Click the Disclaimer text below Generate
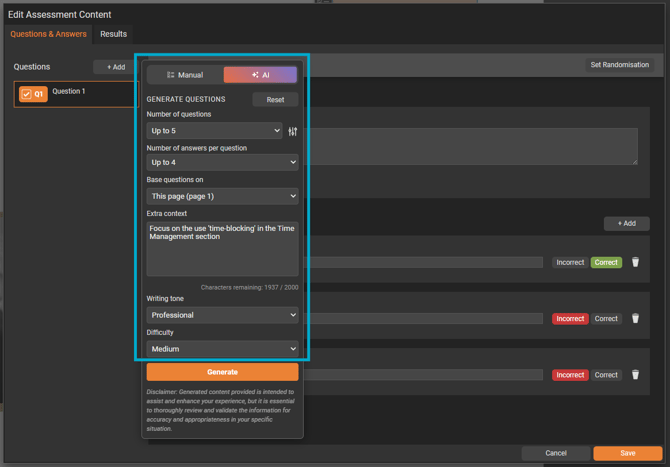This screenshot has width=670, height=467. (x=220, y=410)
